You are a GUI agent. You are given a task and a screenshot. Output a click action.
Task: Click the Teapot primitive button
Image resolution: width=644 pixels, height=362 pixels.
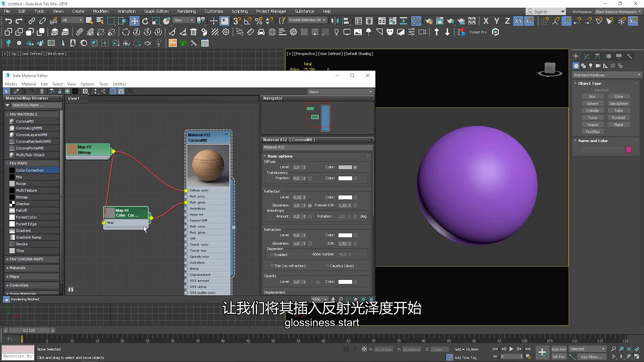593,124
